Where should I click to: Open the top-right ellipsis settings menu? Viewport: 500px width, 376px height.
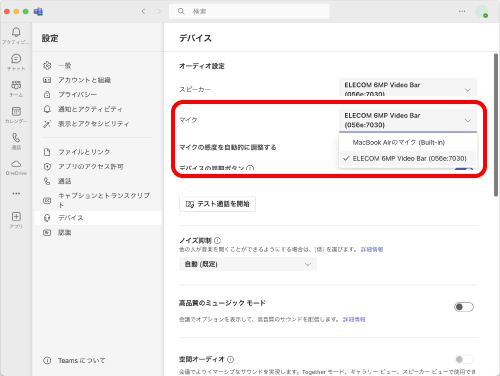coord(462,11)
